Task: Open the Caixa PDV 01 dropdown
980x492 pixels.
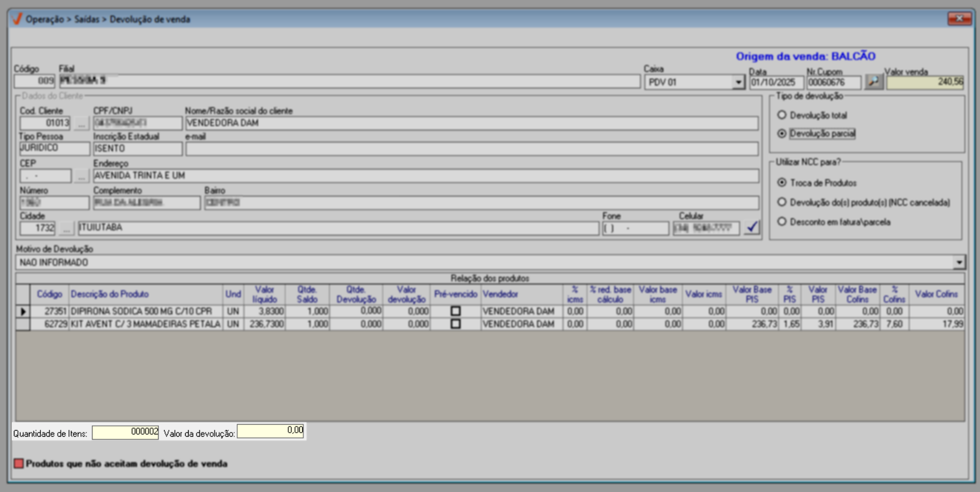Action: point(738,82)
